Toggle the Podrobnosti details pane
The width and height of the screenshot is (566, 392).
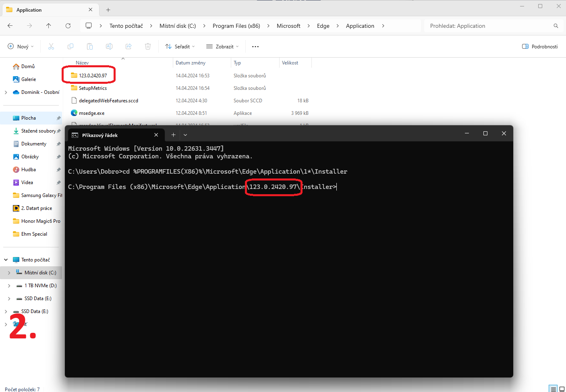(x=540, y=47)
